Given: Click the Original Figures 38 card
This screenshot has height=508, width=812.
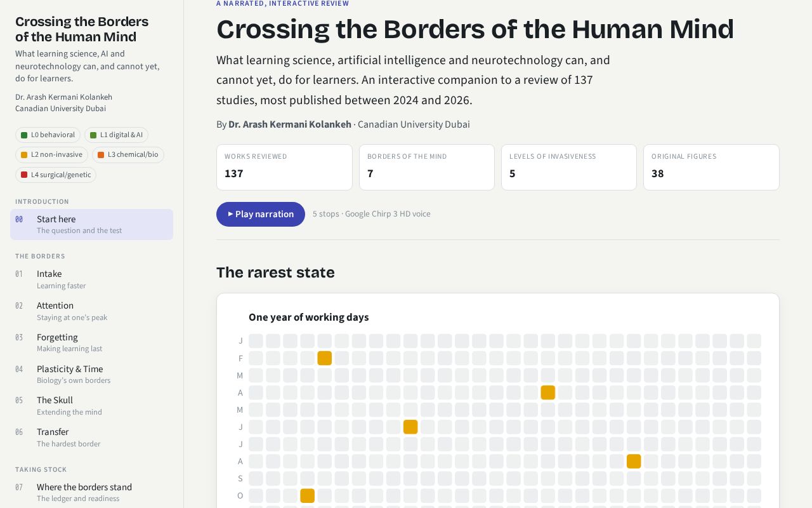Looking at the screenshot, I should (711, 167).
